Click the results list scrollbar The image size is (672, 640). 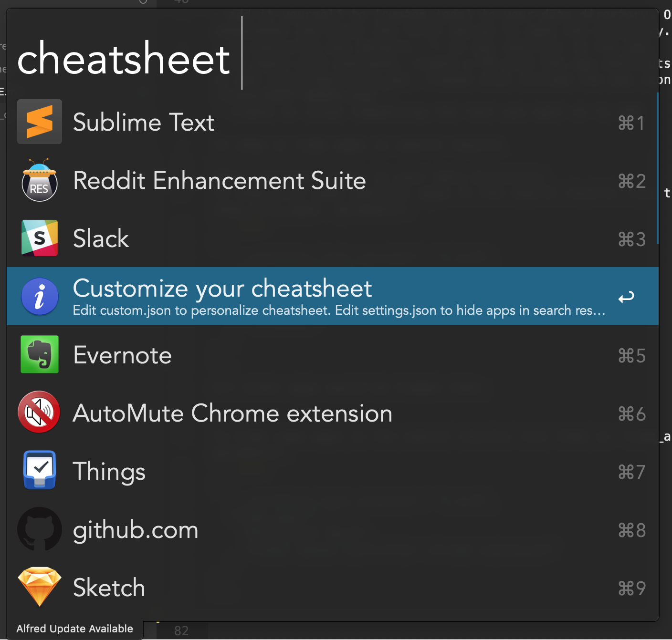coord(657,168)
